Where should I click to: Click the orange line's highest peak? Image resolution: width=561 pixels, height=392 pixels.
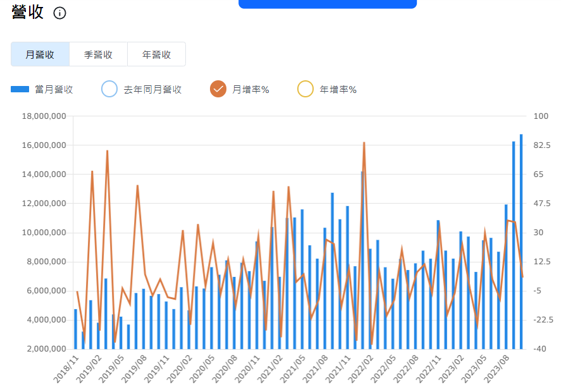pos(364,143)
